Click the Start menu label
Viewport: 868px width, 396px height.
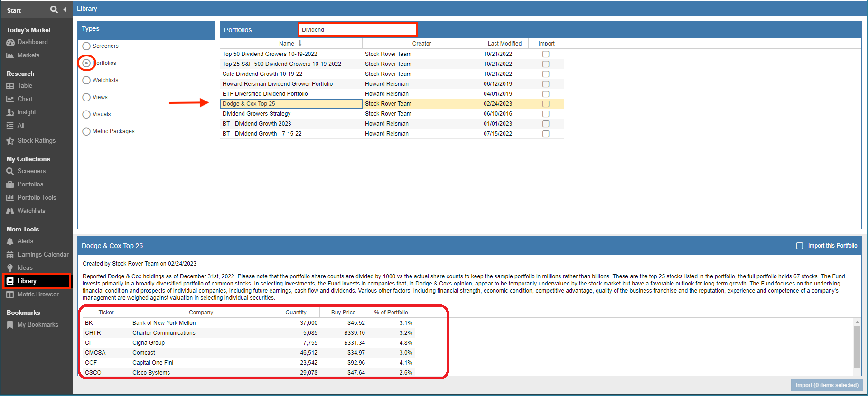pos(14,10)
